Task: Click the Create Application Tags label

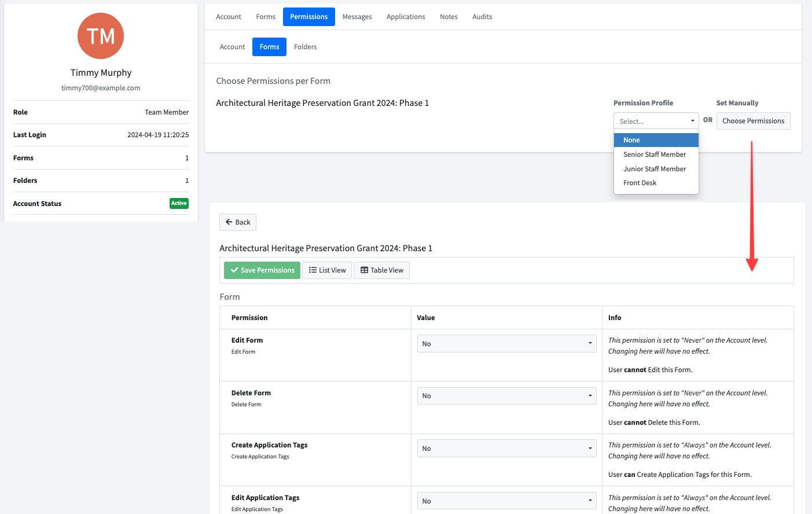Action: pyautogui.click(x=269, y=445)
